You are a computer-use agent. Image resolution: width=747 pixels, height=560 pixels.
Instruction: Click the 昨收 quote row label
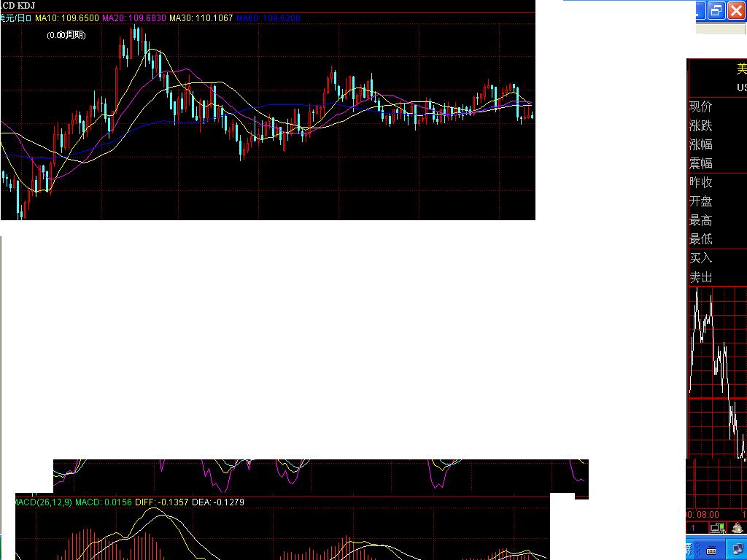[701, 182]
